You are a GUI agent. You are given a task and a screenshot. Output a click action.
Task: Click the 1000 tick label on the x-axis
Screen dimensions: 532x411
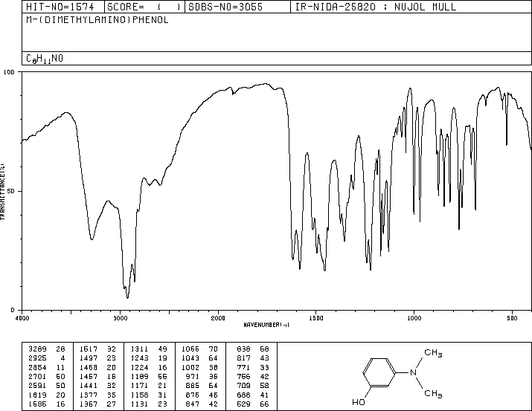[414, 318]
